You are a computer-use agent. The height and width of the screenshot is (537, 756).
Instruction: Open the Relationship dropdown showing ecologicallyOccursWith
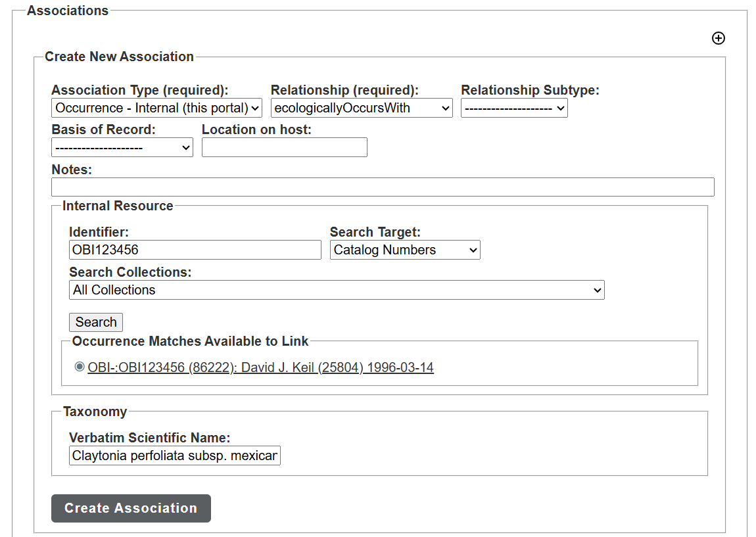pyautogui.click(x=362, y=108)
